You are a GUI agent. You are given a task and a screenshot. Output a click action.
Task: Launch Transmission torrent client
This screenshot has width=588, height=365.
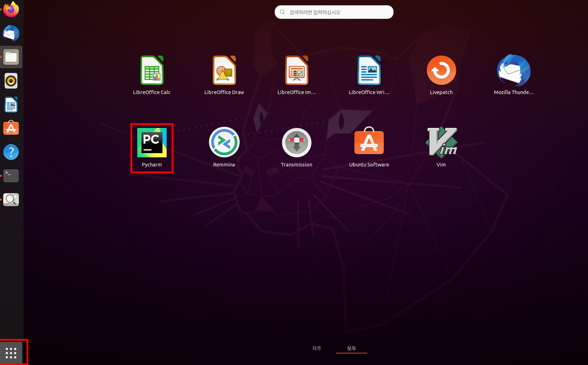tap(296, 147)
